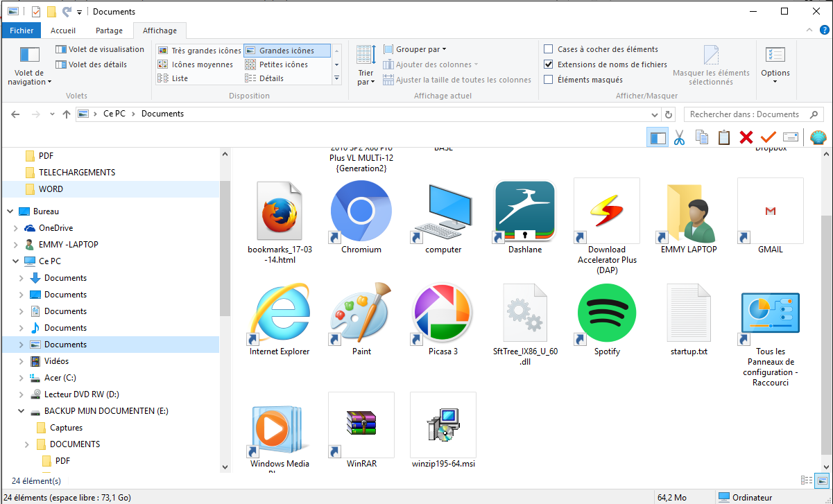This screenshot has width=833, height=504.
Task: Select the Paint shortcut icon
Action: 361,313
